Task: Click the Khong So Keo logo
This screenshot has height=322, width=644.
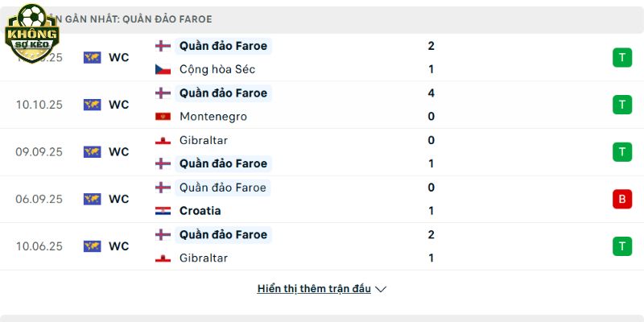Action: click(x=32, y=34)
